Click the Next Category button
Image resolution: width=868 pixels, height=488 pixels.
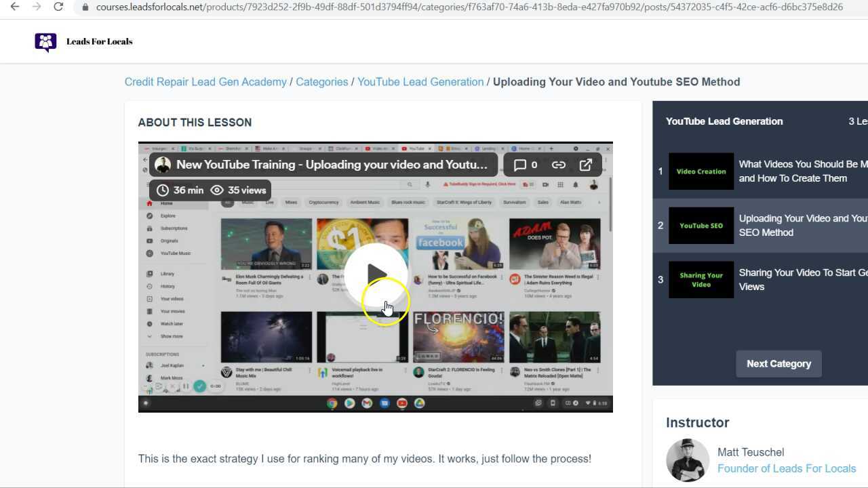(778, 364)
